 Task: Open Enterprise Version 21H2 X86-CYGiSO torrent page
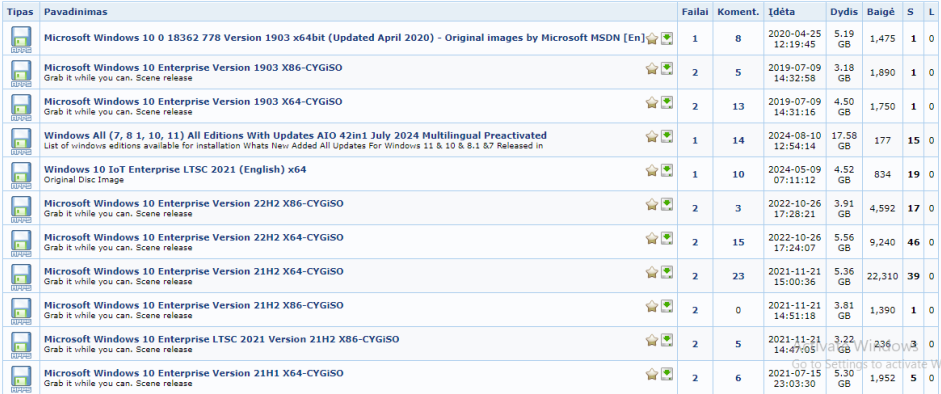(x=194, y=305)
